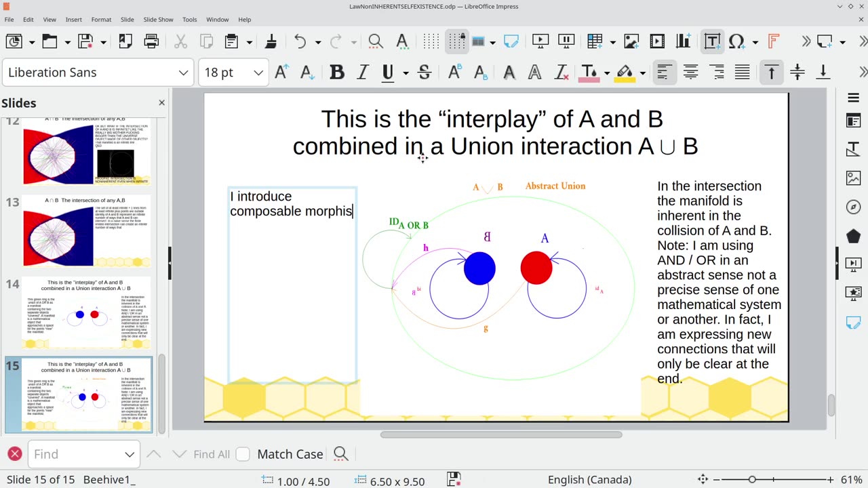The height and width of the screenshot is (488, 868).
Task: Open the font size dropdown
Action: click(x=258, y=73)
